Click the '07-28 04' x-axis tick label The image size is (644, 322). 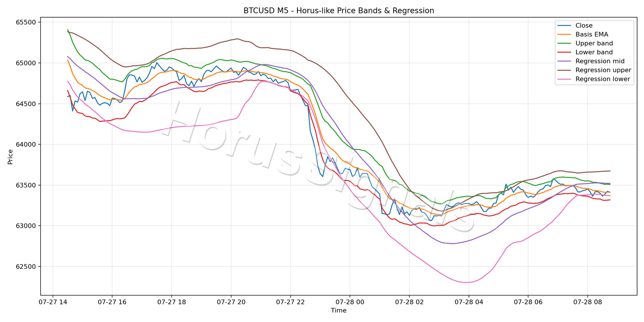[469, 301]
